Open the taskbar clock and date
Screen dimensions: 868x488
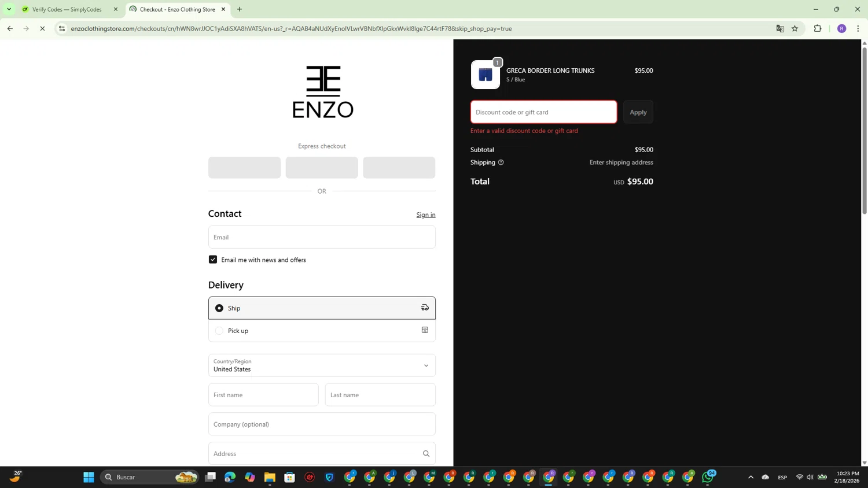tap(848, 477)
